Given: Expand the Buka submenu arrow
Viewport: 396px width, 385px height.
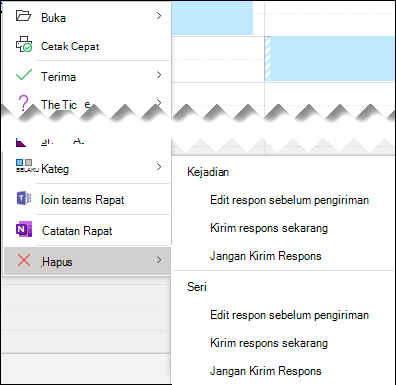Looking at the screenshot, I should click(x=159, y=16).
